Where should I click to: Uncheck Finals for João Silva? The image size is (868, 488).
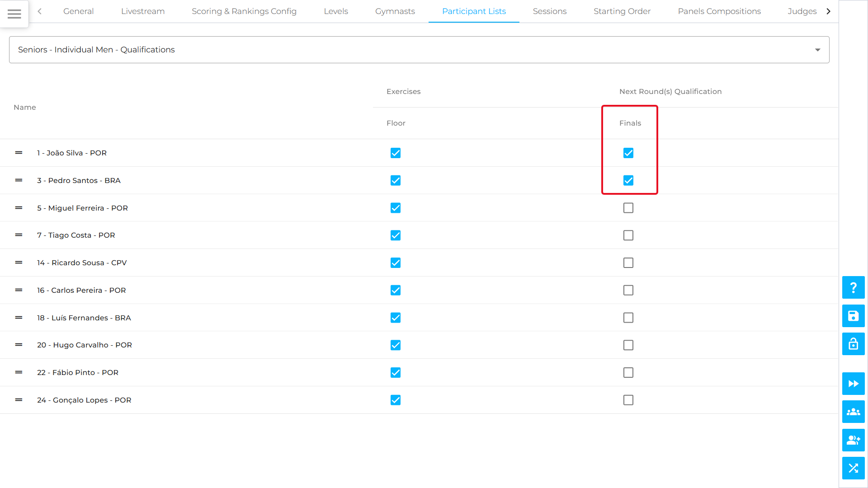point(628,153)
